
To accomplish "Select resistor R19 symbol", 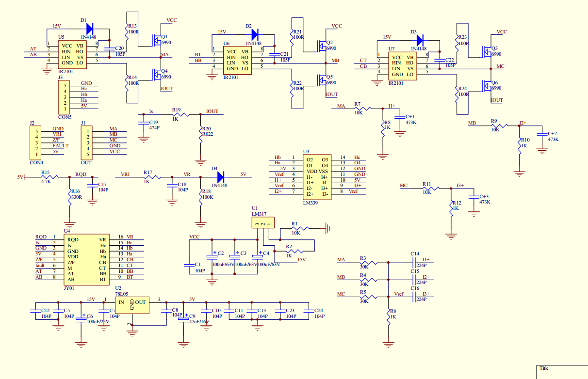I will 180,114.
